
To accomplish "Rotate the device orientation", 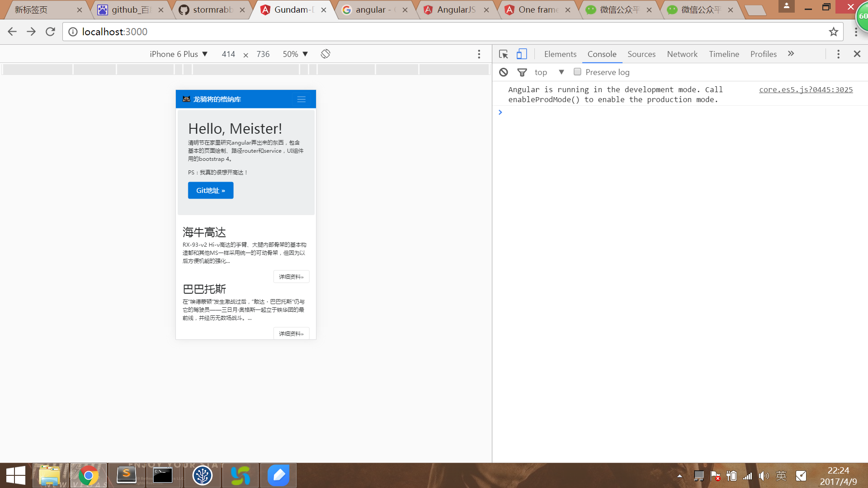I will tap(325, 54).
